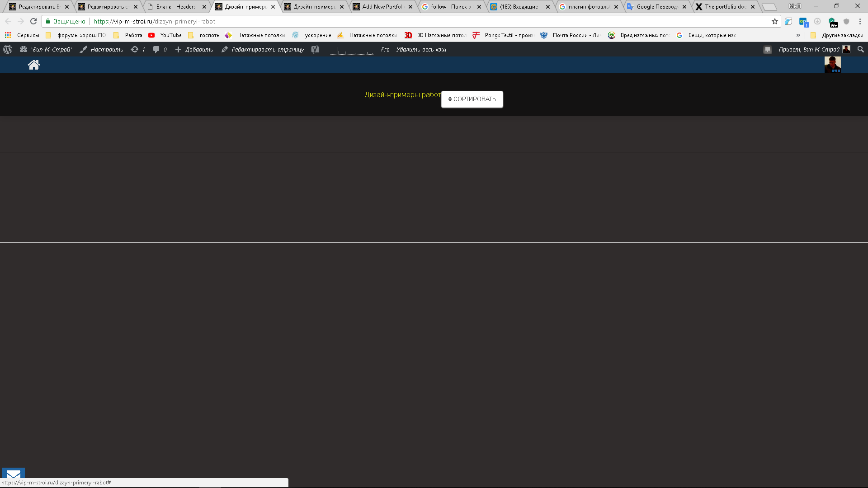868x488 pixels.
Task: Expand the СОРТИРОВАТЬ sort dropdown
Action: [472, 99]
